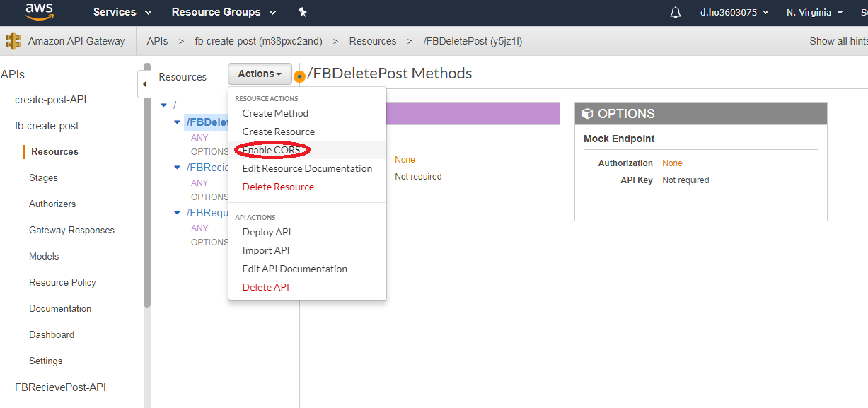Open Dashboard in the sidebar
The height and width of the screenshot is (408, 868).
tap(52, 334)
